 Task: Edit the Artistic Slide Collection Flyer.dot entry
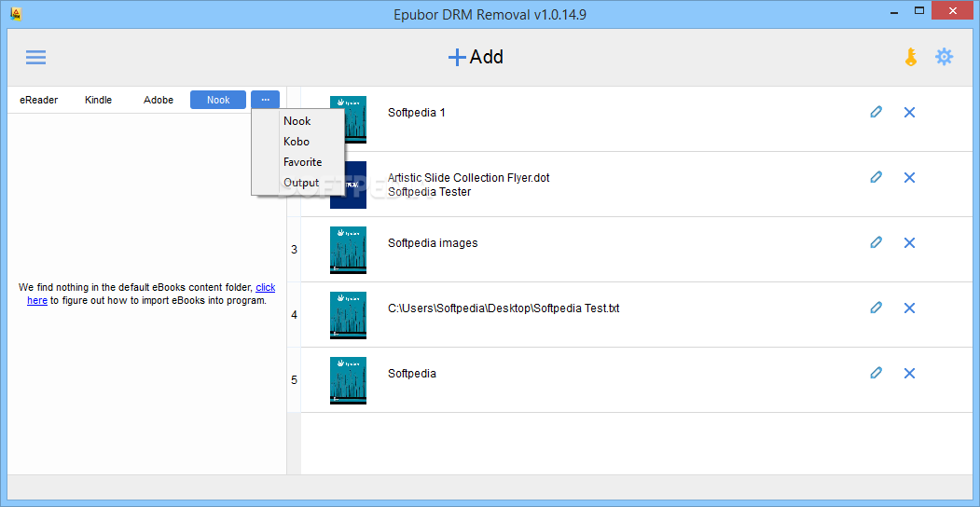click(876, 177)
